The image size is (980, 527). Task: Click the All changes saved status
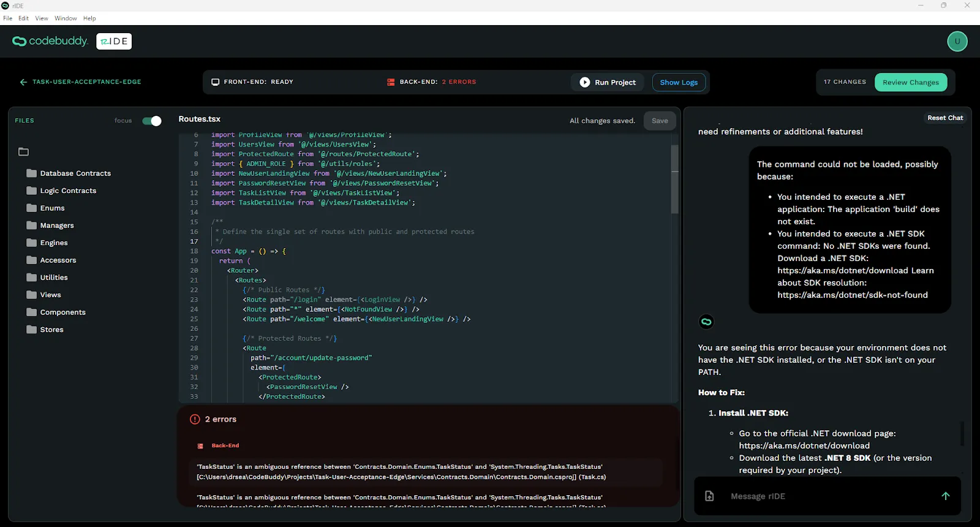tap(602, 121)
